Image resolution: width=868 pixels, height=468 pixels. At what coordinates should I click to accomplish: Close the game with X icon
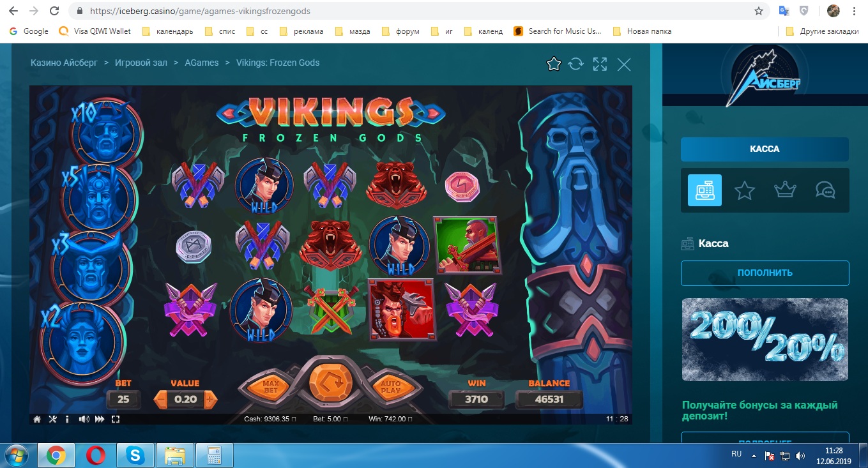624,64
